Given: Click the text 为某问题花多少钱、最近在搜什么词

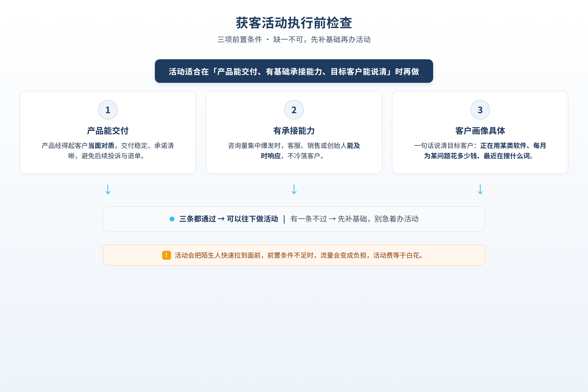Looking at the screenshot, I should (x=477, y=156).
